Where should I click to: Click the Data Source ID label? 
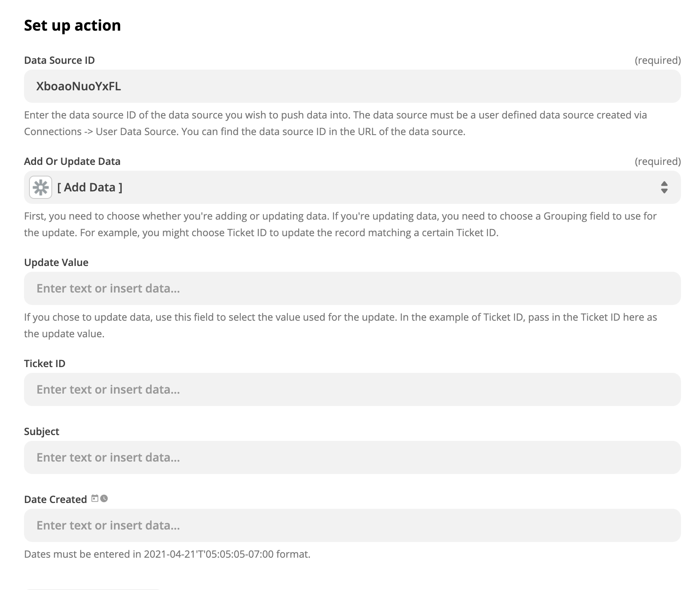(59, 60)
